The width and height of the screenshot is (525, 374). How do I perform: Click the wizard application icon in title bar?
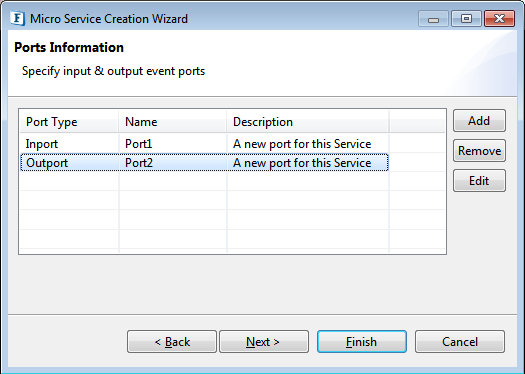click(x=17, y=18)
